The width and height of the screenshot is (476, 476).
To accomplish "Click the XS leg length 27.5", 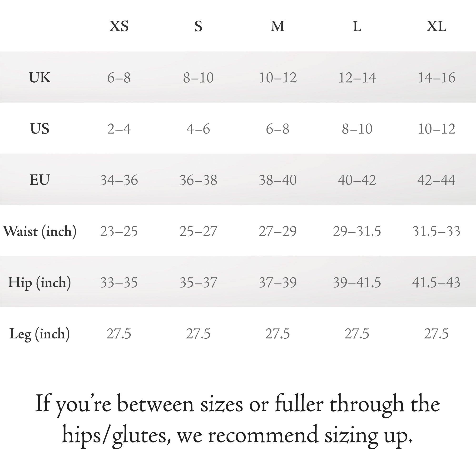I will 119,334.
